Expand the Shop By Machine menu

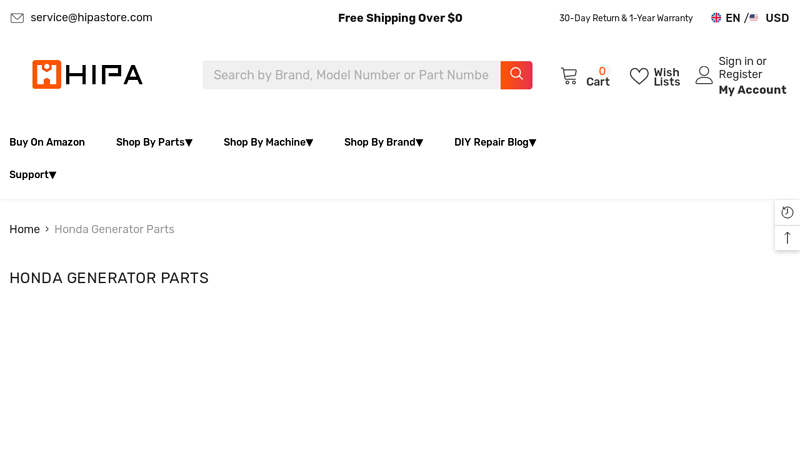[268, 142]
